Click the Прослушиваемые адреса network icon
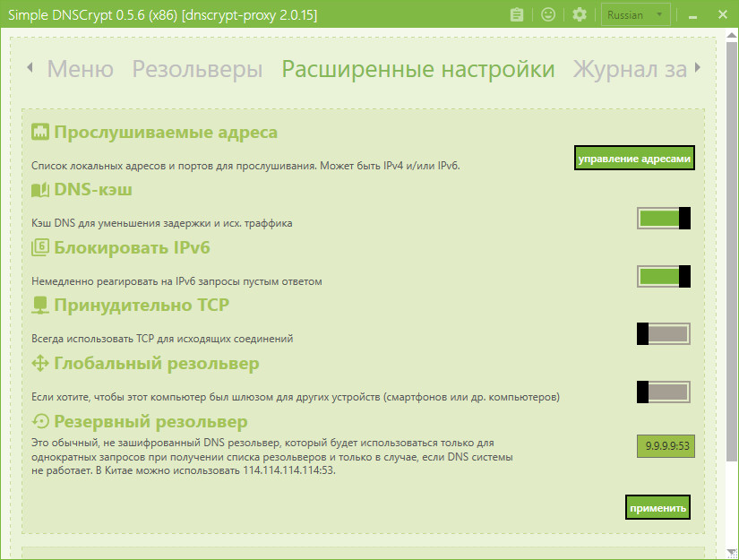Image resolution: width=739 pixels, height=560 pixels. (40, 132)
